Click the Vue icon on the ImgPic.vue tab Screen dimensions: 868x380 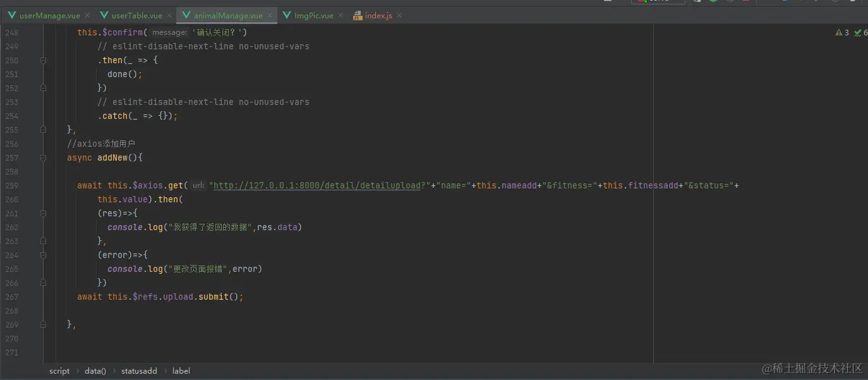coord(287,15)
